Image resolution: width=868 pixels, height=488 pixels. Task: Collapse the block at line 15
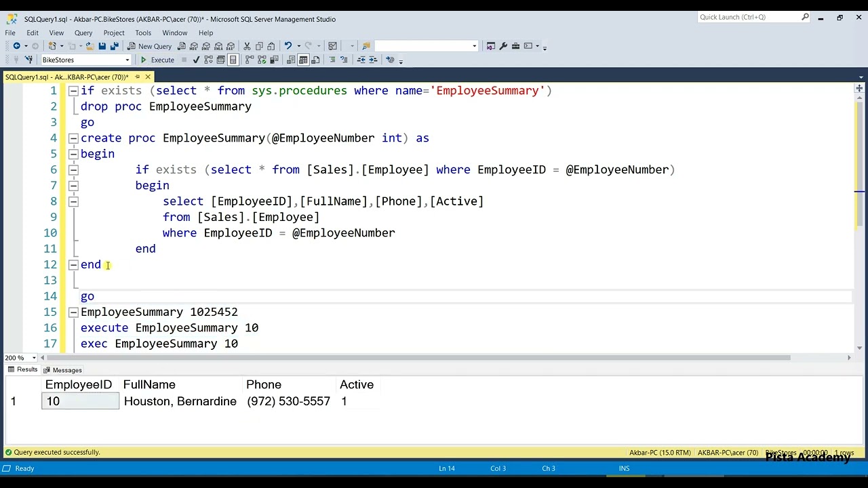73,312
